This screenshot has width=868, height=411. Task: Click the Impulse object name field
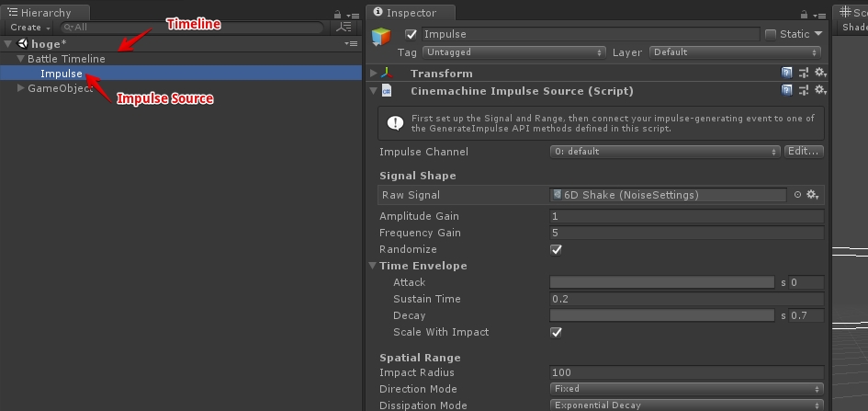point(591,34)
